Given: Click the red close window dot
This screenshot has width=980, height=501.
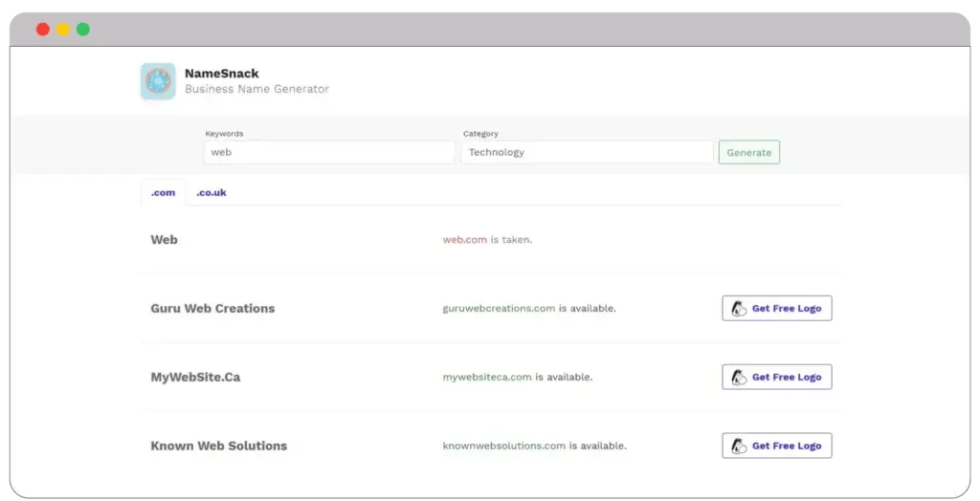Looking at the screenshot, I should pos(43,30).
